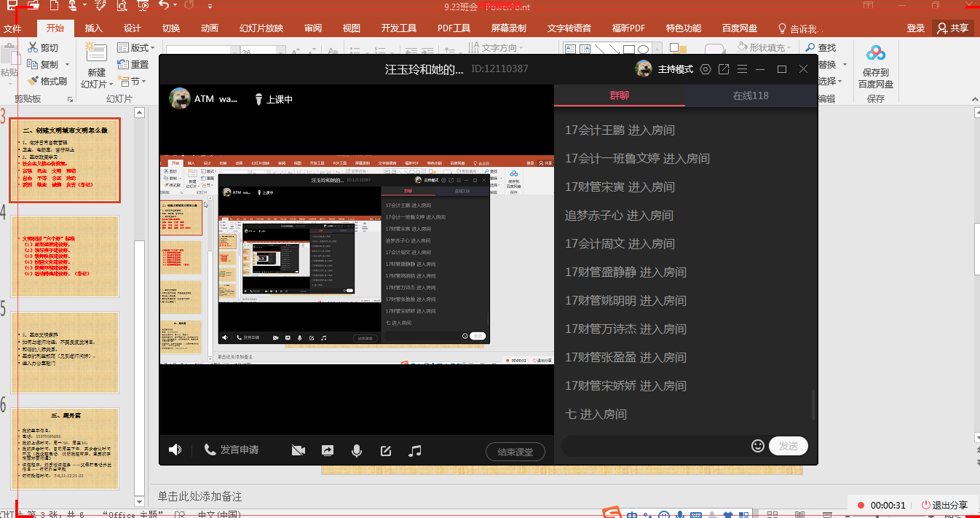Click Save to Baidu Netdisk icon
980x518 pixels.
pyautogui.click(x=875, y=65)
